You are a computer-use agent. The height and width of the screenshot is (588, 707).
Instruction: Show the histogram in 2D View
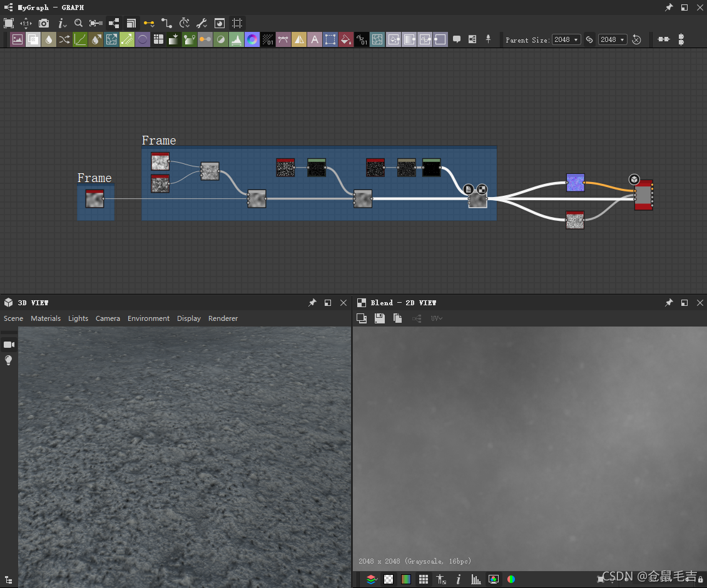click(x=476, y=579)
